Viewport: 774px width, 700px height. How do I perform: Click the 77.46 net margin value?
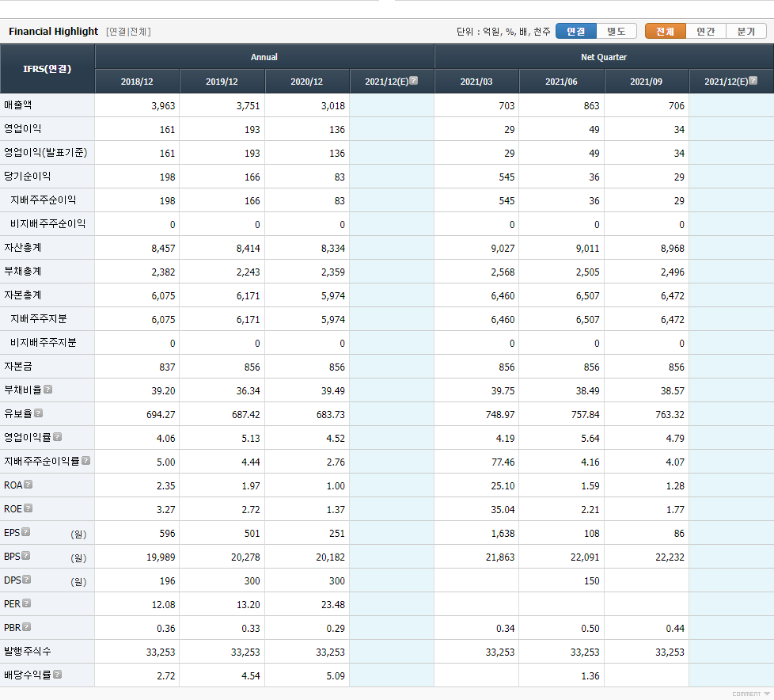click(x=503, y=462)
